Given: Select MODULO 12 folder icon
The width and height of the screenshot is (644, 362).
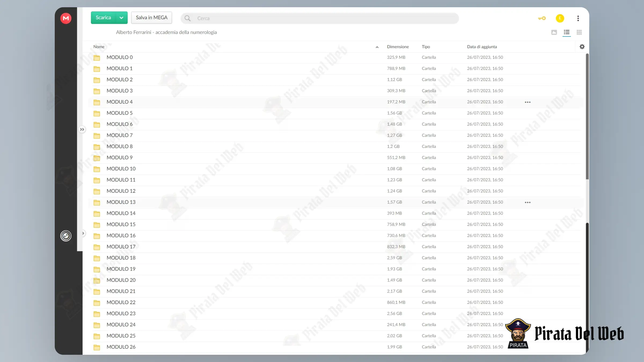Looking at the screenshot, I should [97, 191].
